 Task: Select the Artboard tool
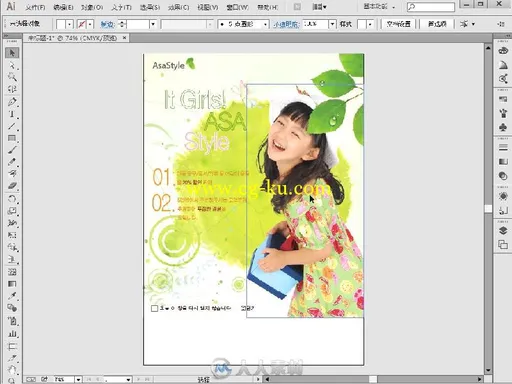coord(12,346)
